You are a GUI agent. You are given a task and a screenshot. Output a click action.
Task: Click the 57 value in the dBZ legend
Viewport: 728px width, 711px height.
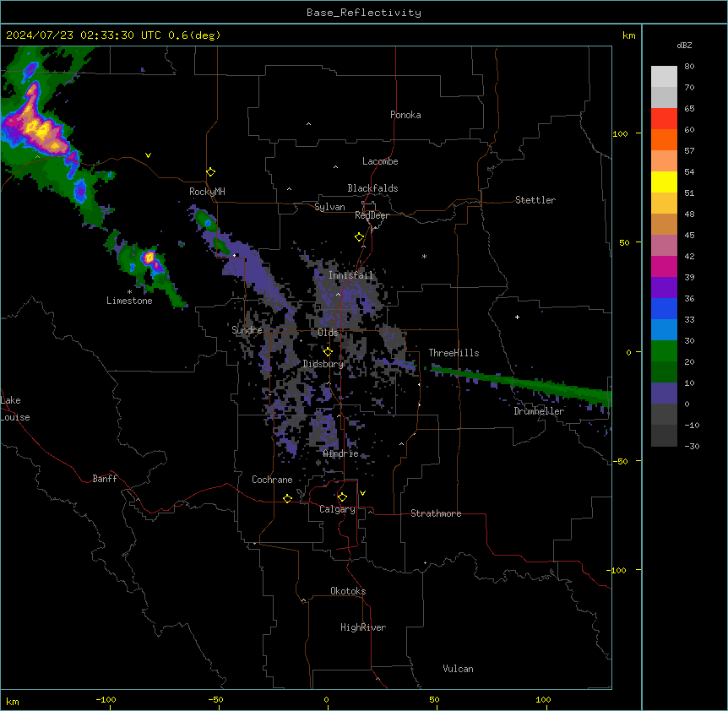689,150
